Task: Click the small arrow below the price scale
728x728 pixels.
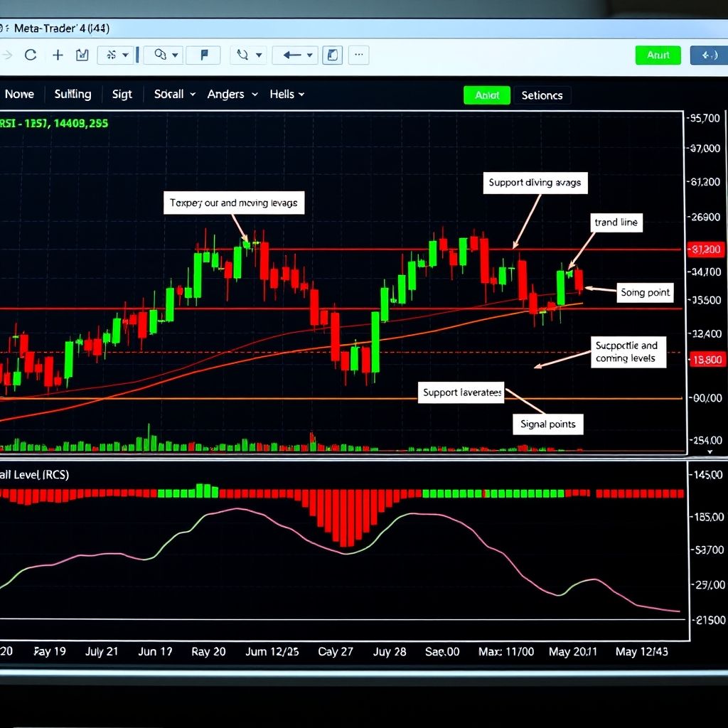Action: [709, 451]
